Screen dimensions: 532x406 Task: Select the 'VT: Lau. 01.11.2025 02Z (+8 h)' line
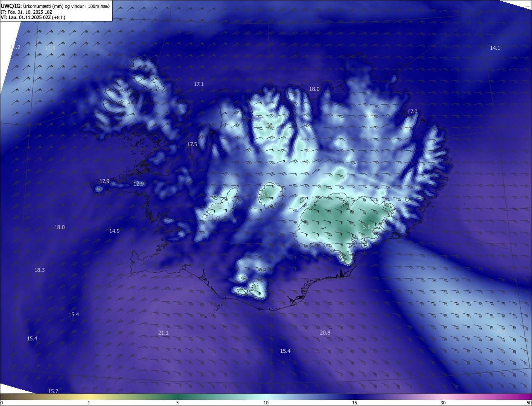click(x=33, y=17)
